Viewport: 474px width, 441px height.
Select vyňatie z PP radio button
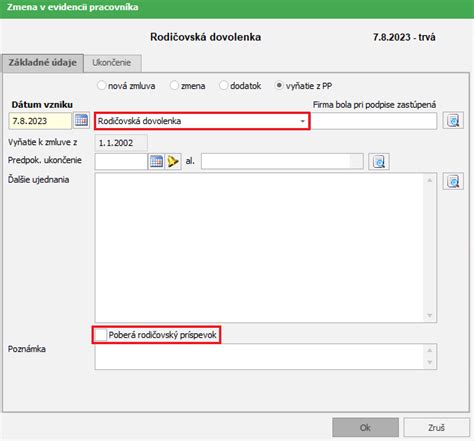[279, 85]
